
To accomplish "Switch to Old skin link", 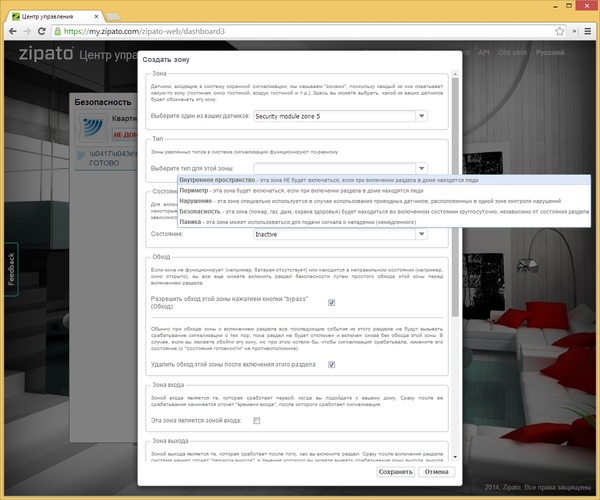I will 512,53.
